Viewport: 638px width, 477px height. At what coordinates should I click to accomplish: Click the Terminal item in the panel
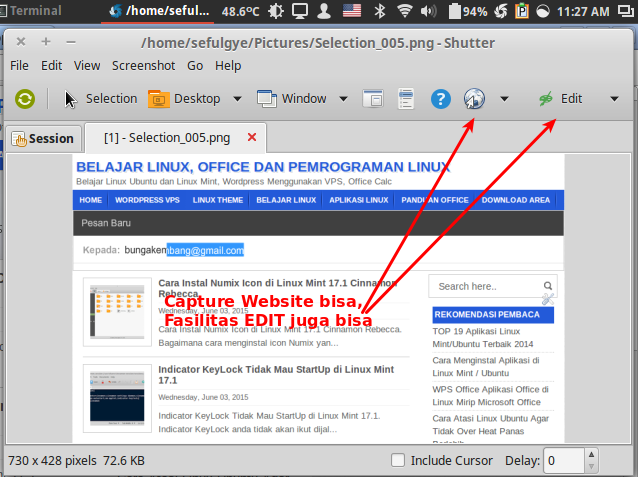click(x=31, y=11)
